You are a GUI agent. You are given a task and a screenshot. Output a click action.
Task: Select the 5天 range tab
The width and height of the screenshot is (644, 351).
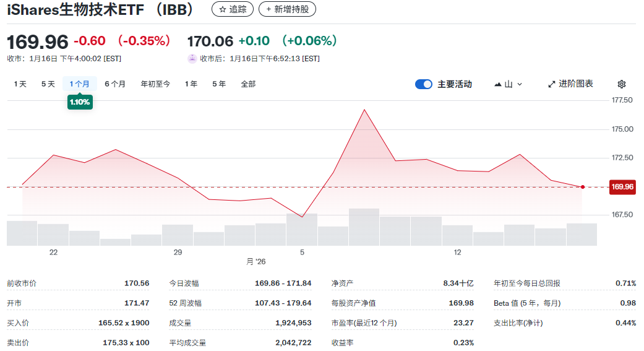[48, 84]
